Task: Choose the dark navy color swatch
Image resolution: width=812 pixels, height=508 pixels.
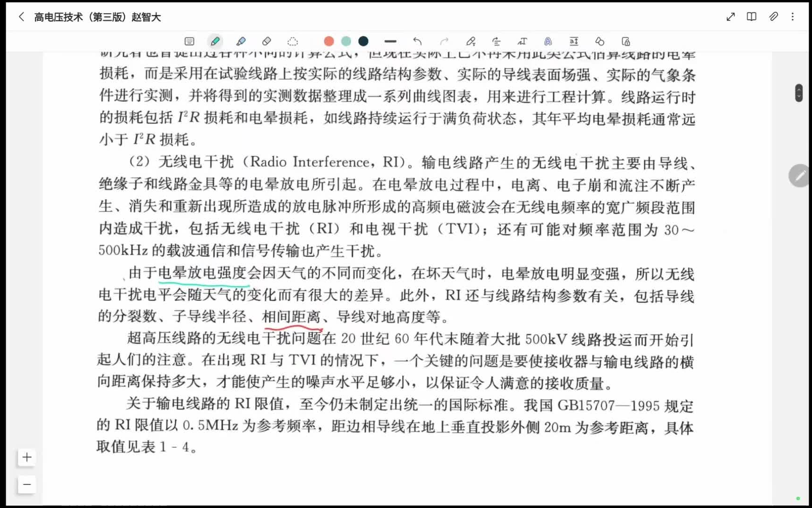Action: [363, 41]
